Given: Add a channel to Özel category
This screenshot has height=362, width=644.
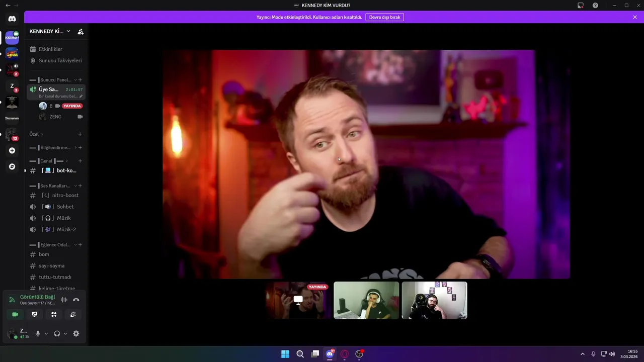Looking at the screenshot, I should [80, 134].
